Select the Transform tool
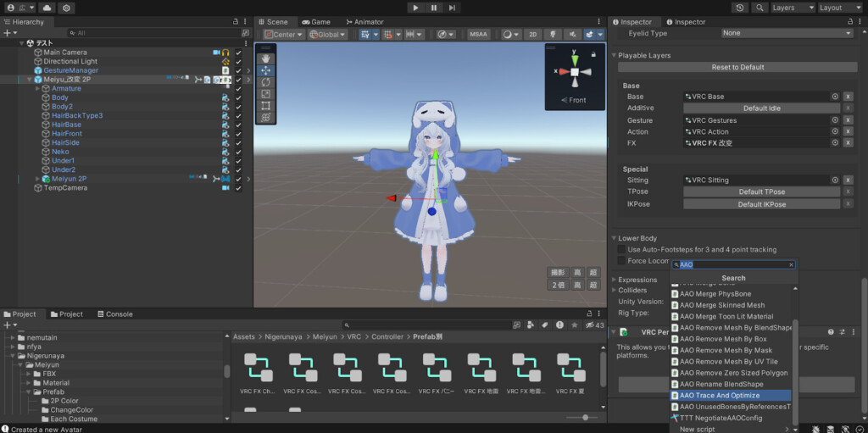This screenshot has width=868, height=433. pyautogui.click(x=265, y=118)
